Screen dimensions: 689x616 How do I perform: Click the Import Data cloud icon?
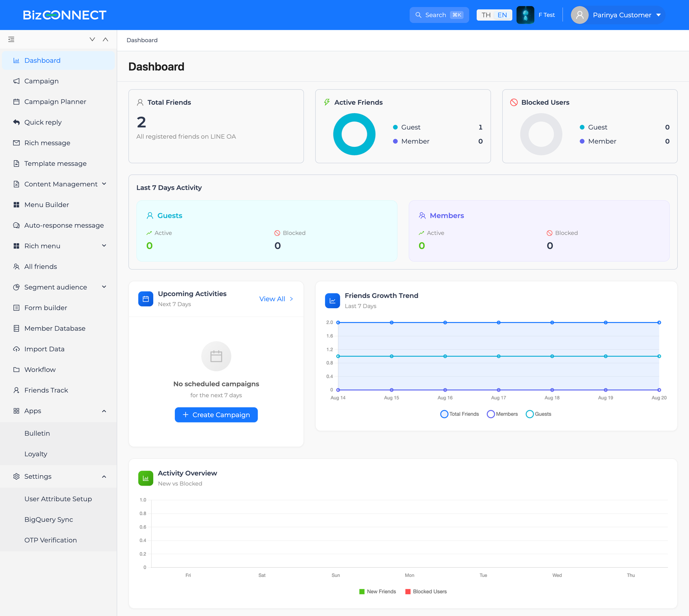16,349
